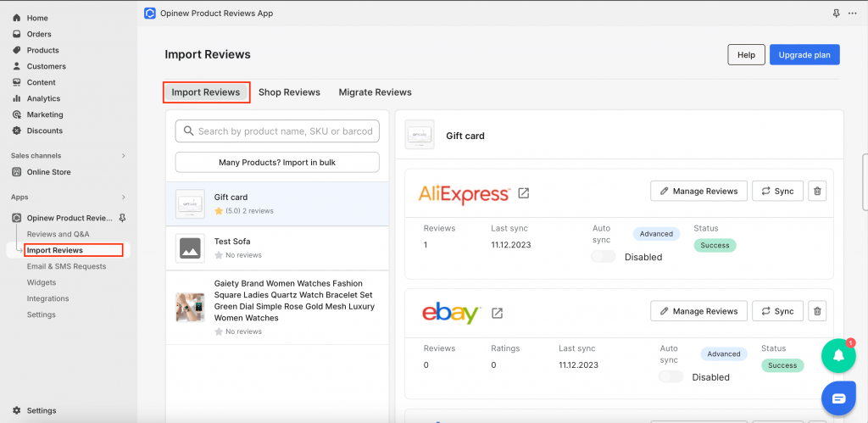Screen dimensions: 868x423
Task: Sync AliExpress reviews
Action: click(x=778, y=191)
